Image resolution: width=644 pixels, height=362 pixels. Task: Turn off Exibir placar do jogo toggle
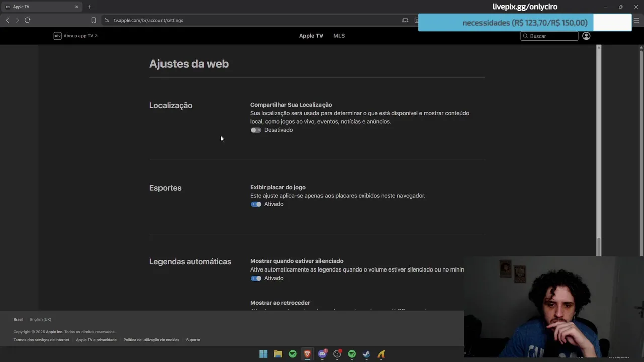tap(256, 204)
